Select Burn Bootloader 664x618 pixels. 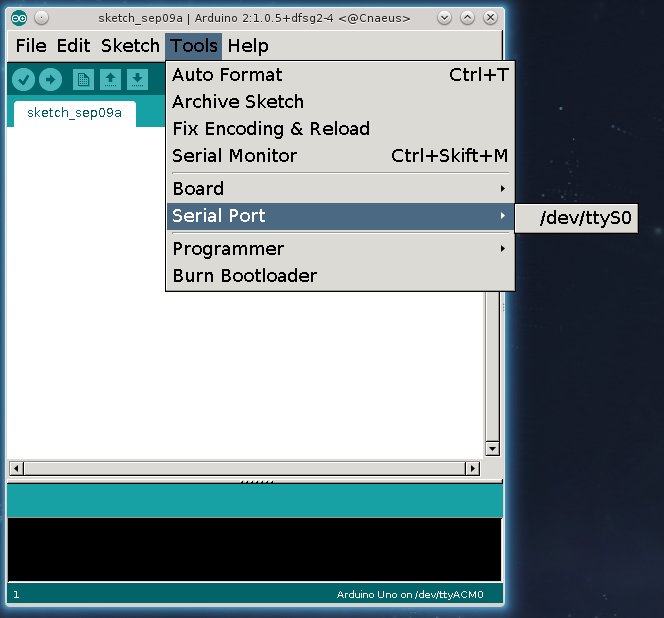(x=340, y=276)
